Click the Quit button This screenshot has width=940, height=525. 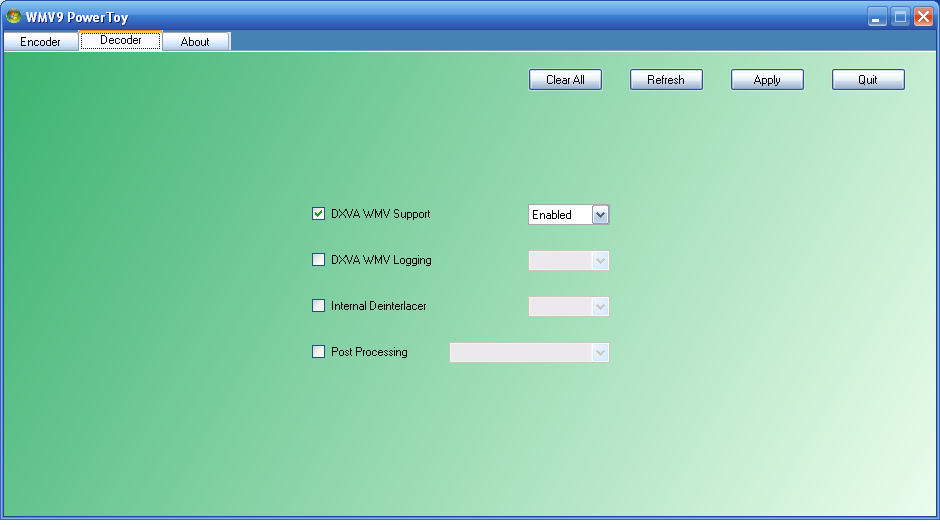coord(868,80)
